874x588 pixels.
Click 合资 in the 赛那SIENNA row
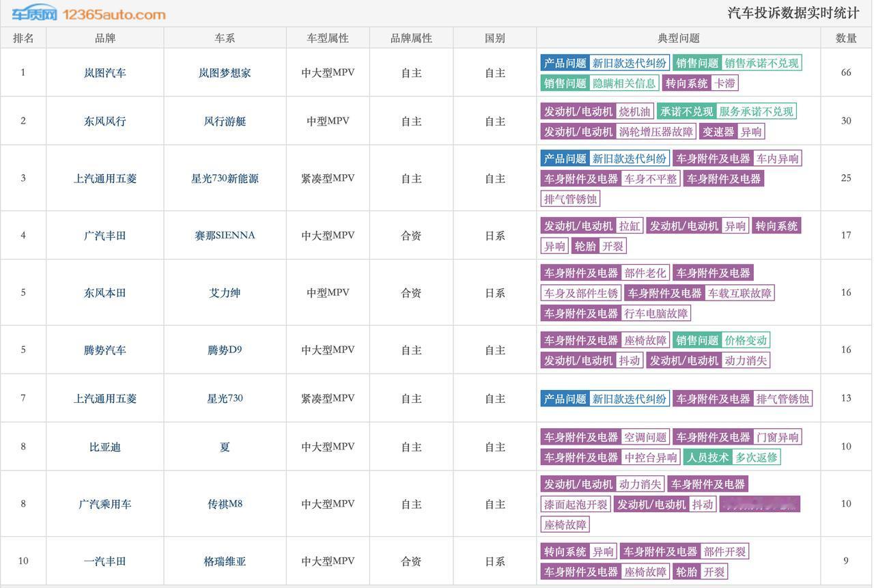[411, 236]
